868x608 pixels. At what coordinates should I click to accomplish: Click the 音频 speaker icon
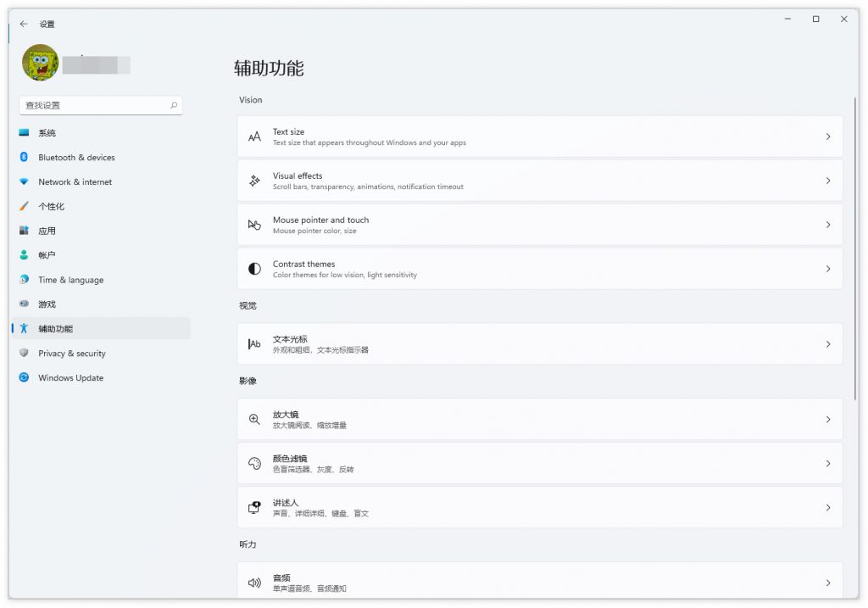[254, 583]
